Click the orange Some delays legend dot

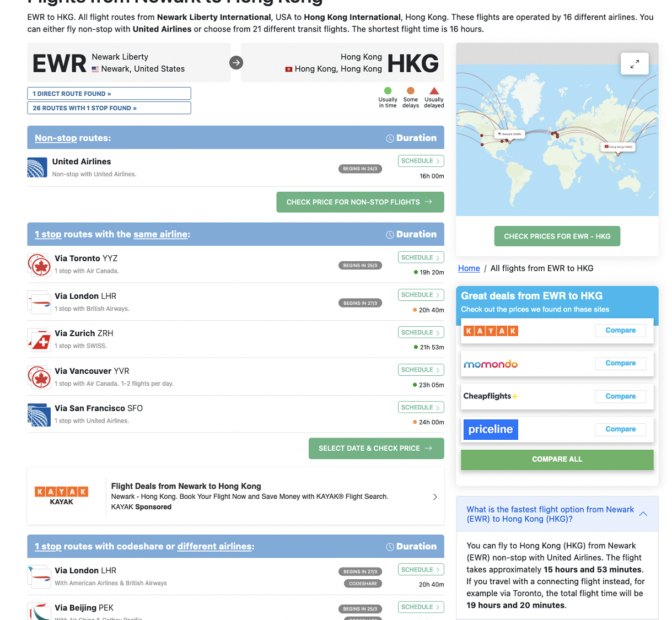(410, 91)
